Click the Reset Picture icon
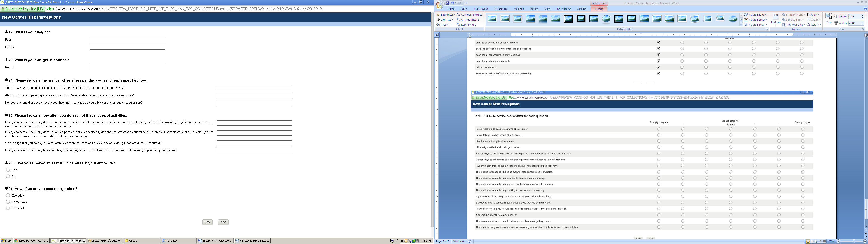This screenshot has width=868, height=244. [x=459, y=25]
